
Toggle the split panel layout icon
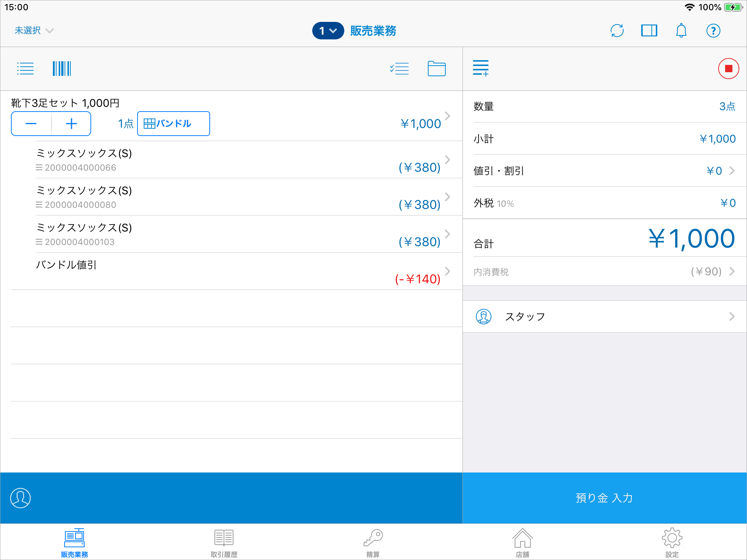click(649, 31)
